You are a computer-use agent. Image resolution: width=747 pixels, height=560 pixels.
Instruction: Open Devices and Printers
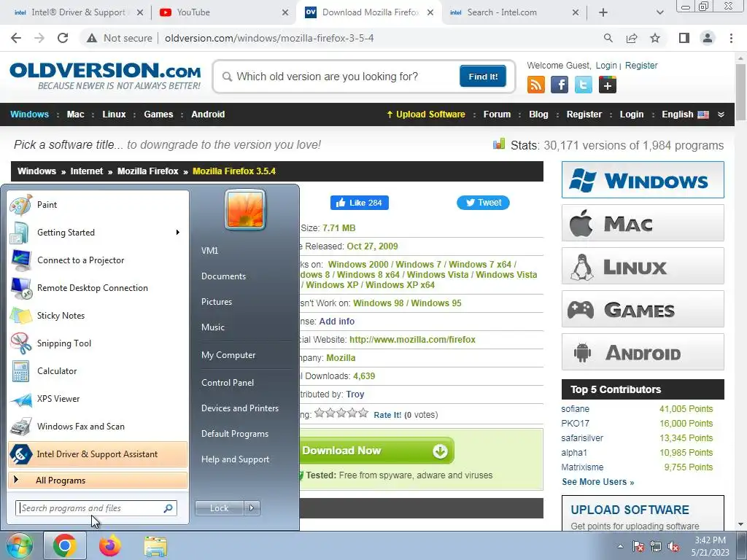(x=239, y=408)
